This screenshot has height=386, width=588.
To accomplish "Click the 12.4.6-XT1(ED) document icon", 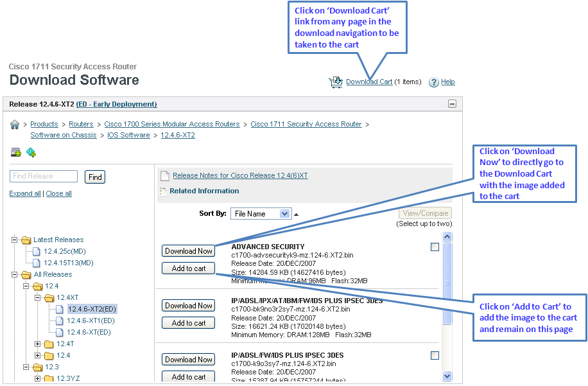I will point(59,320).
